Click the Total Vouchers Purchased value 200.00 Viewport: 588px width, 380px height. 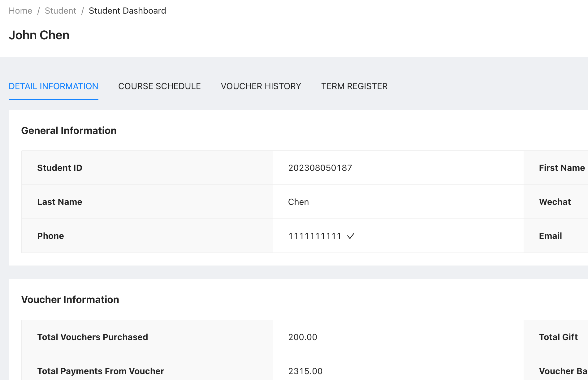302,337
